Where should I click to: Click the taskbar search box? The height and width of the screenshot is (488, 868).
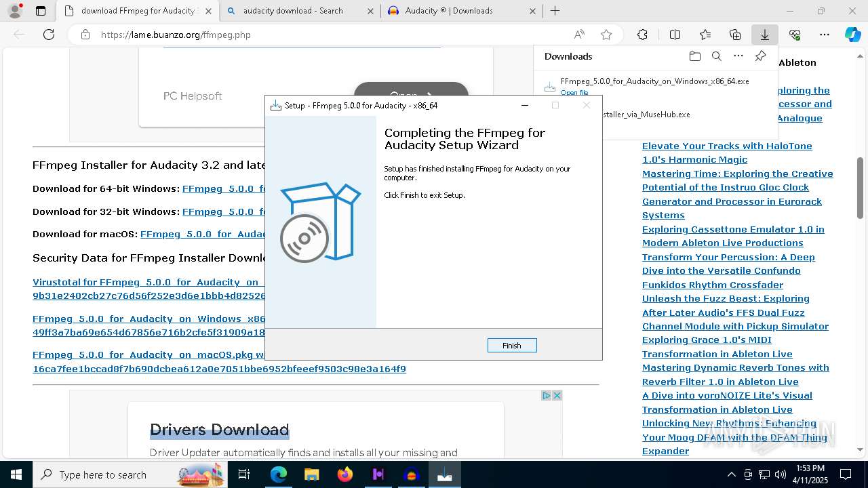click(132, 474)
